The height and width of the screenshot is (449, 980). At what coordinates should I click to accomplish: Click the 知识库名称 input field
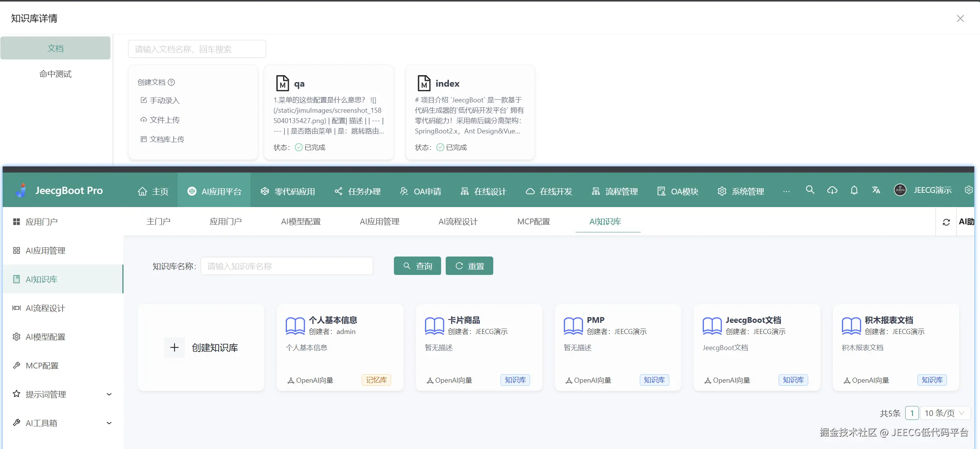[287, 266]
